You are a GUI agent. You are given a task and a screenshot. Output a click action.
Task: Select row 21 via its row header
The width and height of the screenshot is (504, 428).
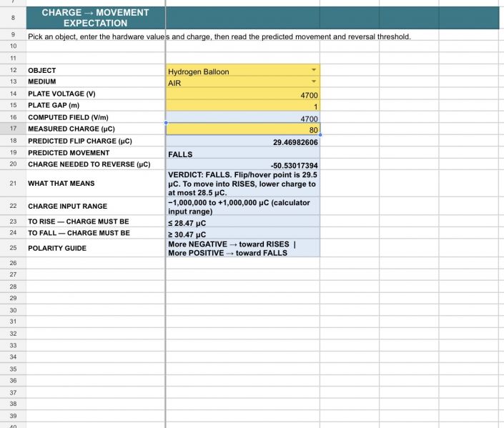click(x=13, y=184)
